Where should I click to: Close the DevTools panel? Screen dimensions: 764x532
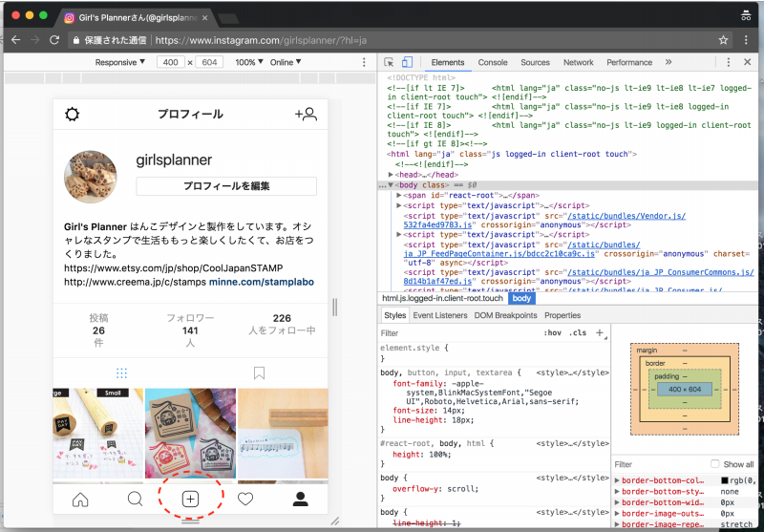pyautogui.click(x=748, y=62)
